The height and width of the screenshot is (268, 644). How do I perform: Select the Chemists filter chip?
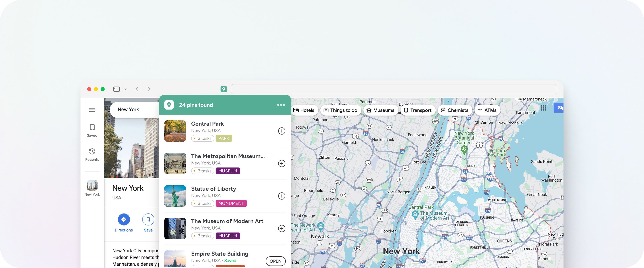(455, 110)
